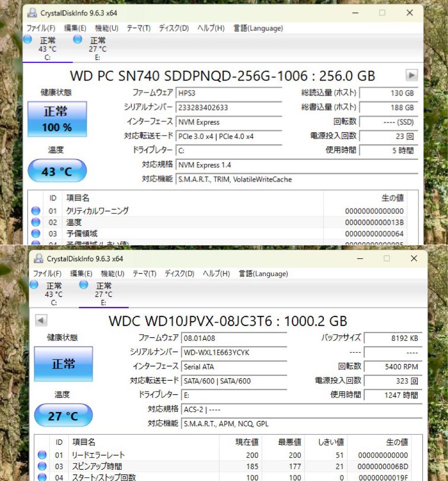448x481 pixels.
Task: Click SATA/600 transfer mode field
Action: (234, 381)
